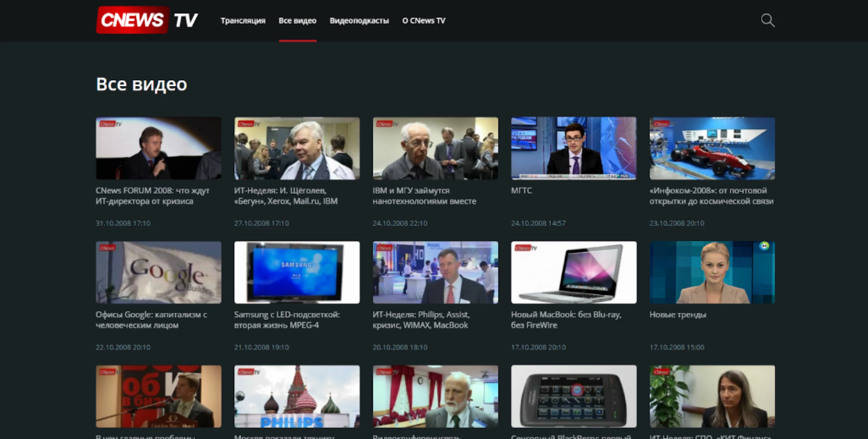Open the Philips Red Square thumbnail
Viewport: 868px width, 439px height.
[297, 396]
